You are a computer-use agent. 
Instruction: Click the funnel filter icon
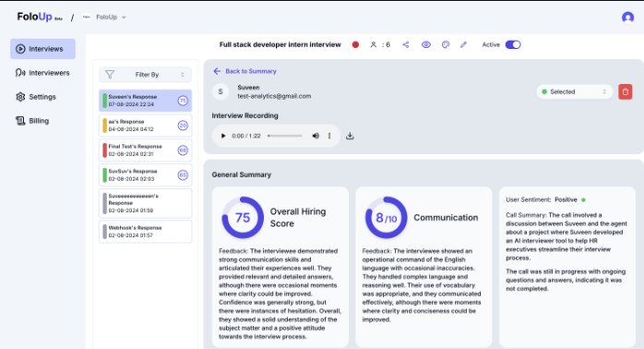coord(110,75)
